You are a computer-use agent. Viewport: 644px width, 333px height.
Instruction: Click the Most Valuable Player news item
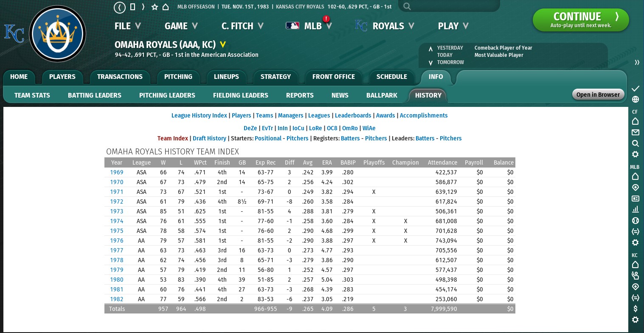click(x=499, y=55)
